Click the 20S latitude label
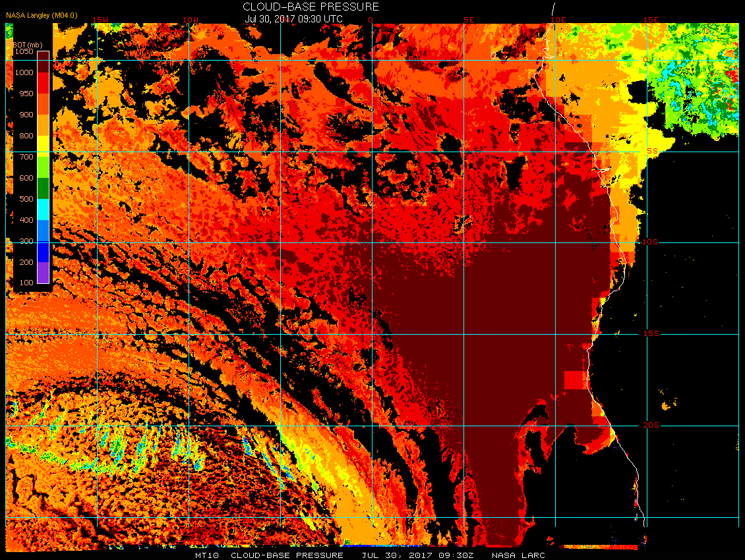This screenshot has width=745, height=560. (x=651, y=425)
